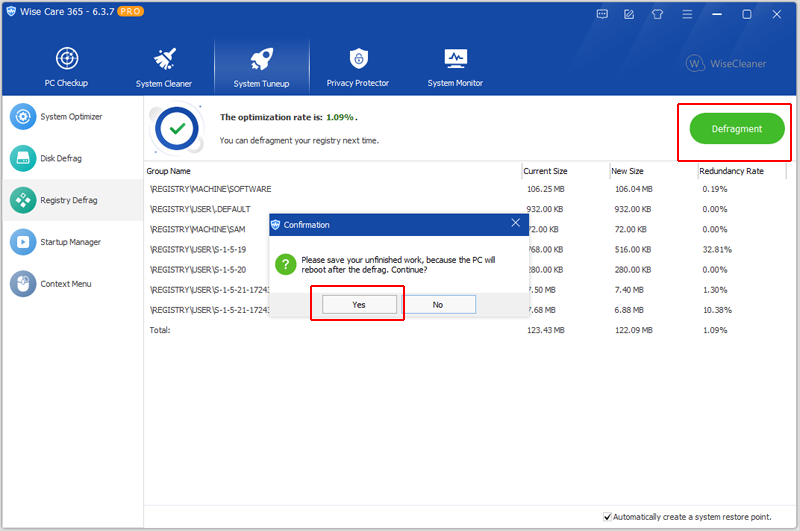Image resolution: width=800 pixels, height=531 pixels.
Task: Click the 122.09 MB total new size
Action: (x=634, y=330)
